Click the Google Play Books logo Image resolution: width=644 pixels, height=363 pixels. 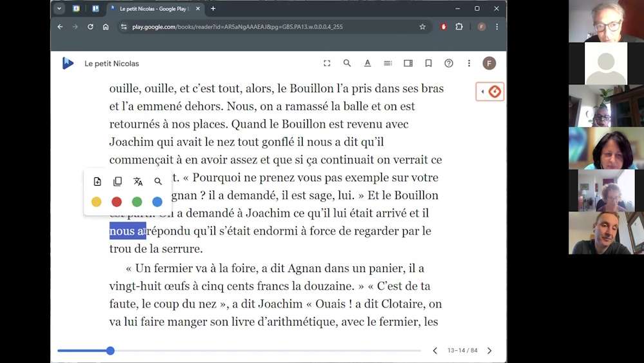68,63
